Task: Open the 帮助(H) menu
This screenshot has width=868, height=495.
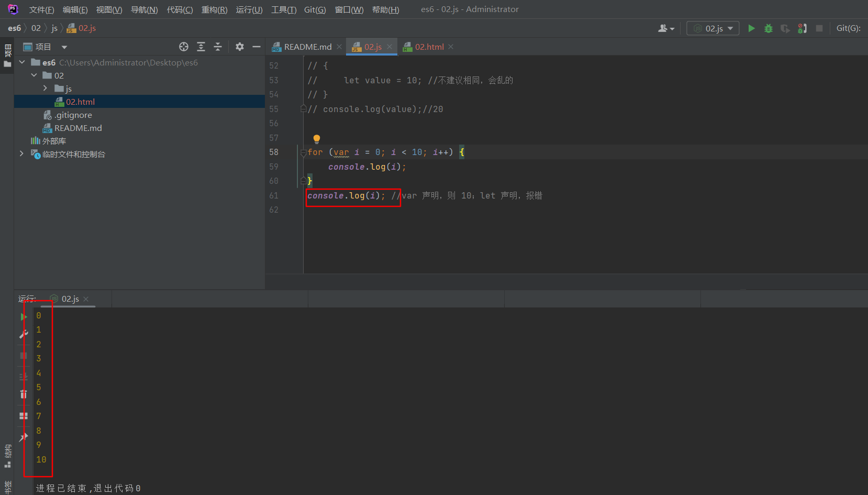Action: pyautogui.click(x=385, y=10)
